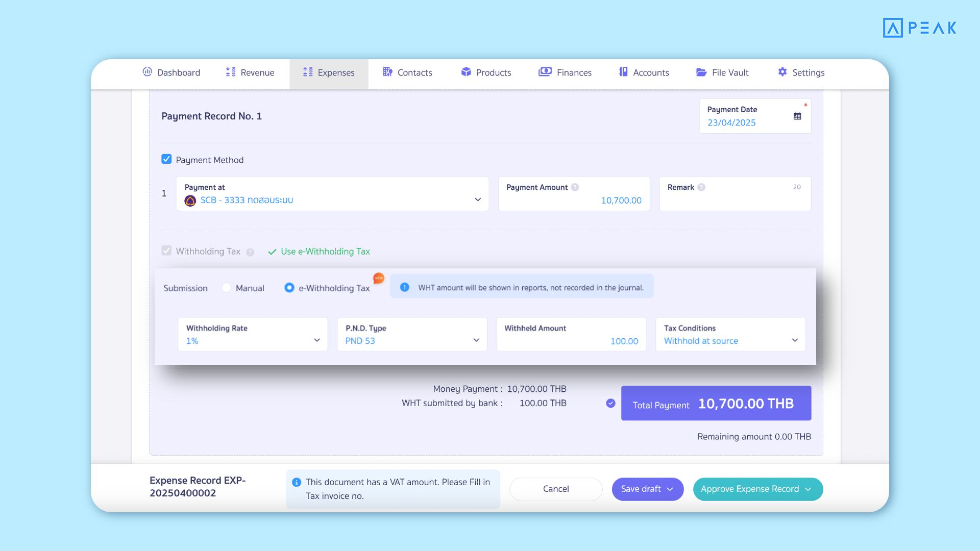Click the SCB bank logo in Payment at
Image resolution: width=980 pixels, height=551 pixels.
pyautogui.click(x=189, y=201)
